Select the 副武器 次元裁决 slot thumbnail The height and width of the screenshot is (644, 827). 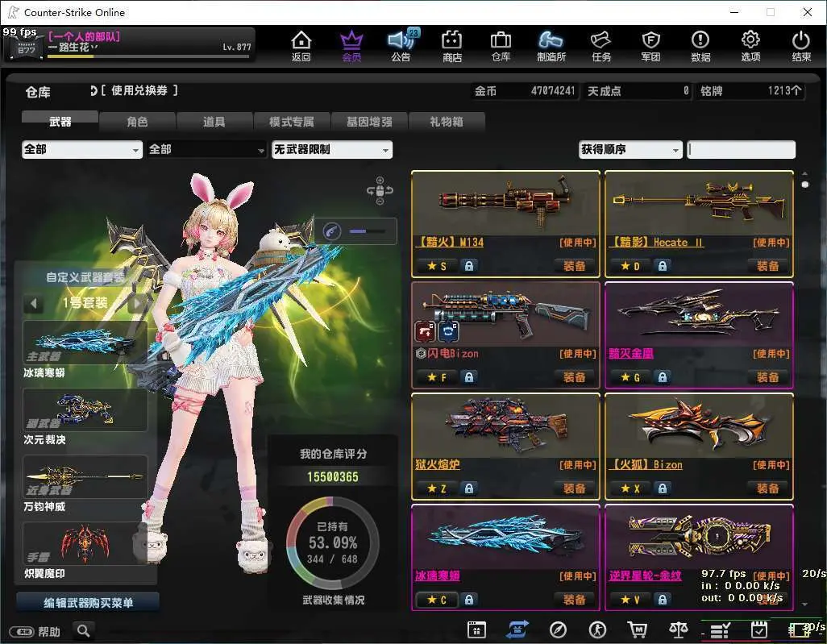(85, 409)
